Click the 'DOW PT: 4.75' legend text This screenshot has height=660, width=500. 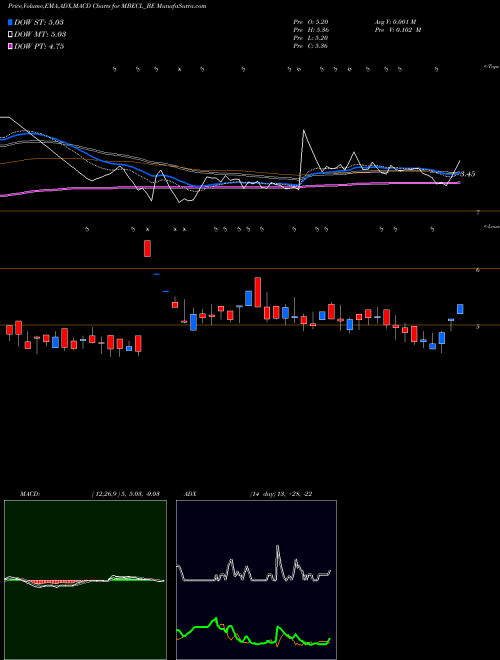(x=39, y=47)
